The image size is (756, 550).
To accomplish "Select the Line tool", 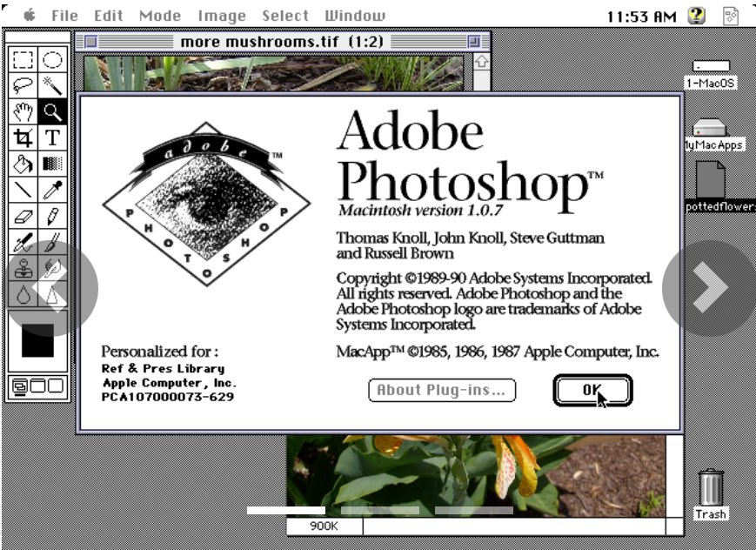I will 23,190.
